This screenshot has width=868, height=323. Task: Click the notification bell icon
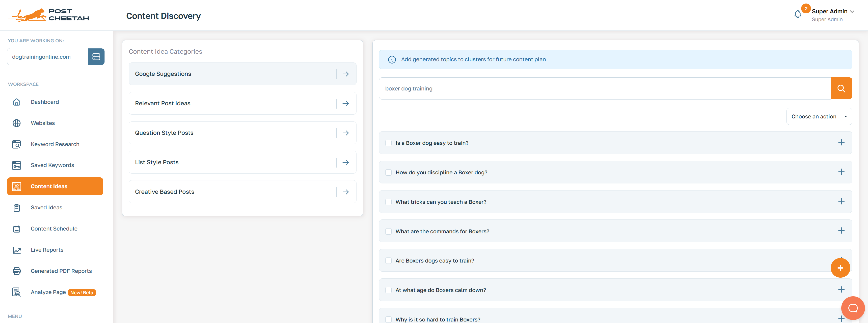coord(797,14)
